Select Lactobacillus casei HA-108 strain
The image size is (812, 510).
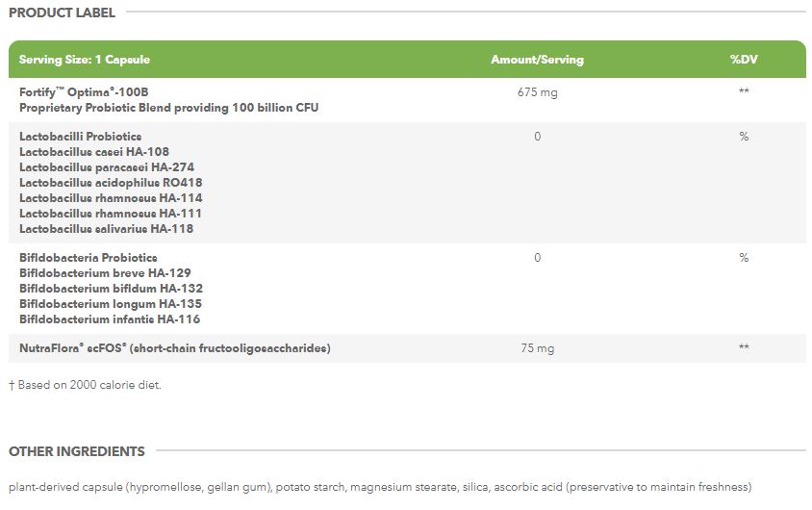94,152
